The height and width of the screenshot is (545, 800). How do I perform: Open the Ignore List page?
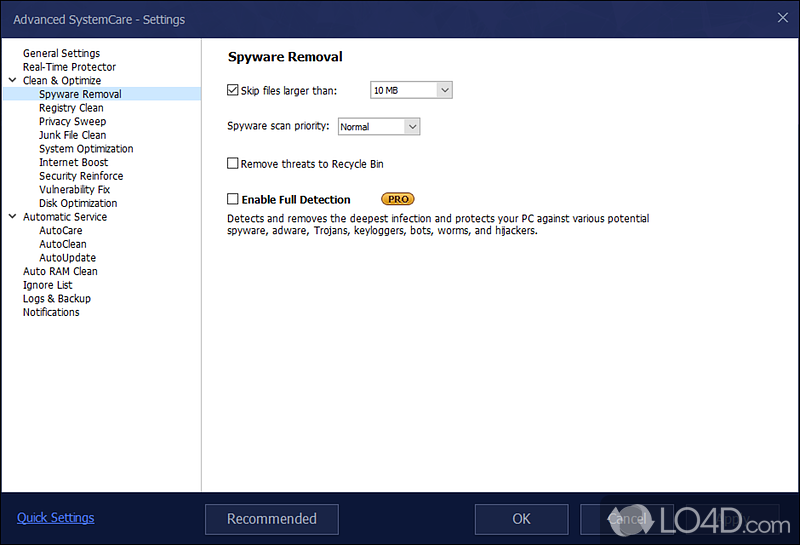click(47, 285)
